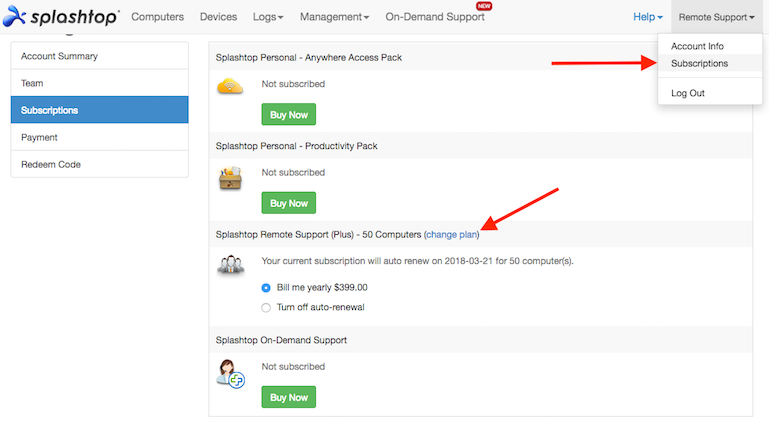769x422 pixels.
Task: Select Bill me yearly $399.00 option
Action: click(266, 288)
